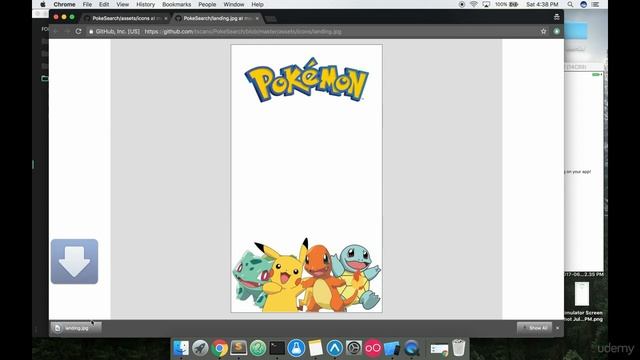Open the green round app in Dock

(258, 348)
